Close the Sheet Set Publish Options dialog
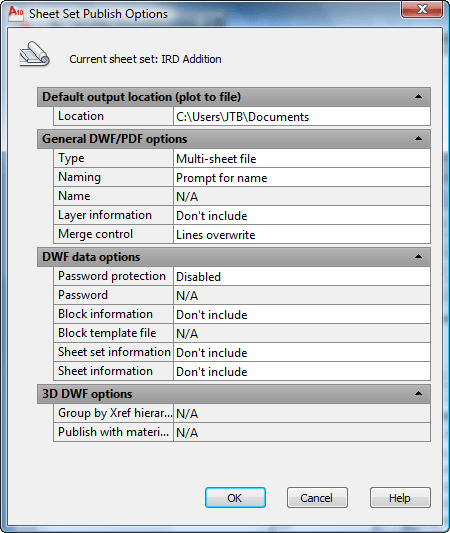The height and width of the screenshot is (533, 450). coord(422,9)
